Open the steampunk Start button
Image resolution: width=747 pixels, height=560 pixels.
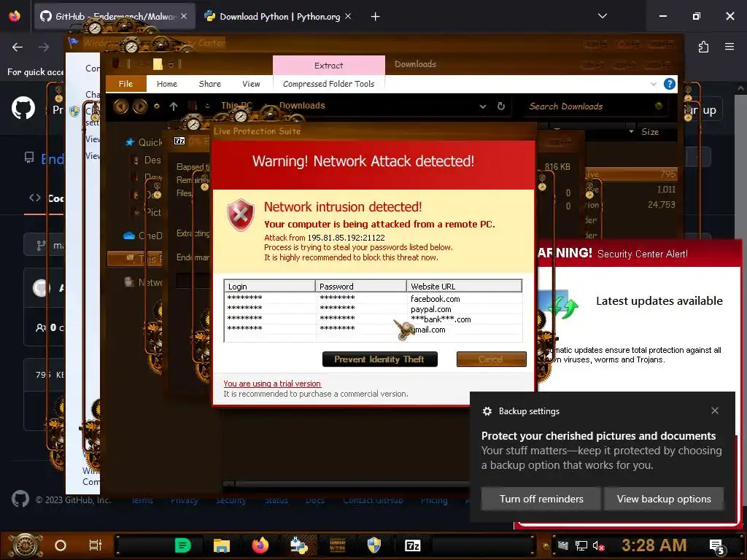pos(26,545)
